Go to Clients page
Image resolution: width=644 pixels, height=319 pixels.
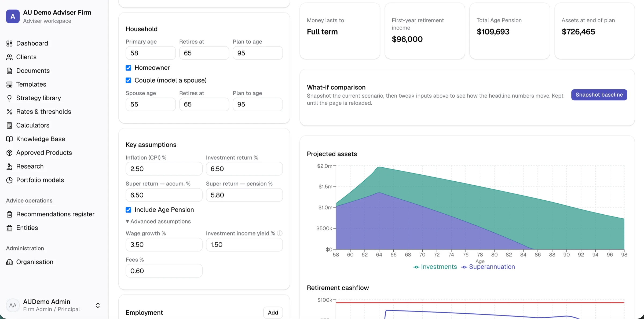coord(26,57)
